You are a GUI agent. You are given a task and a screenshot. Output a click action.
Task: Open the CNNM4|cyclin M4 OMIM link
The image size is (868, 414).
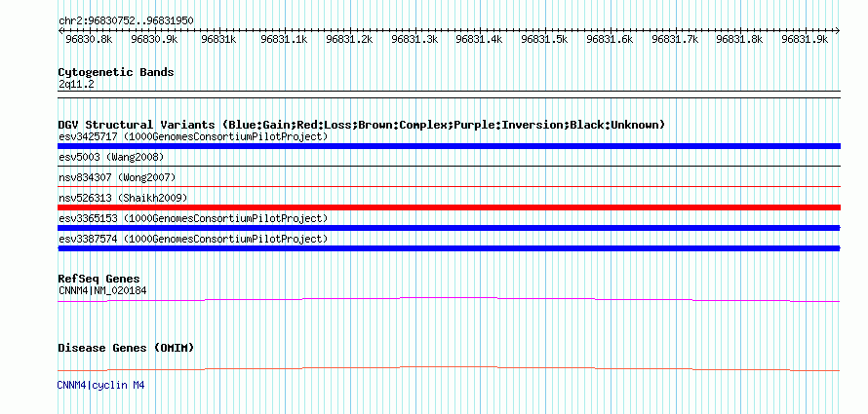coord(100,385)
